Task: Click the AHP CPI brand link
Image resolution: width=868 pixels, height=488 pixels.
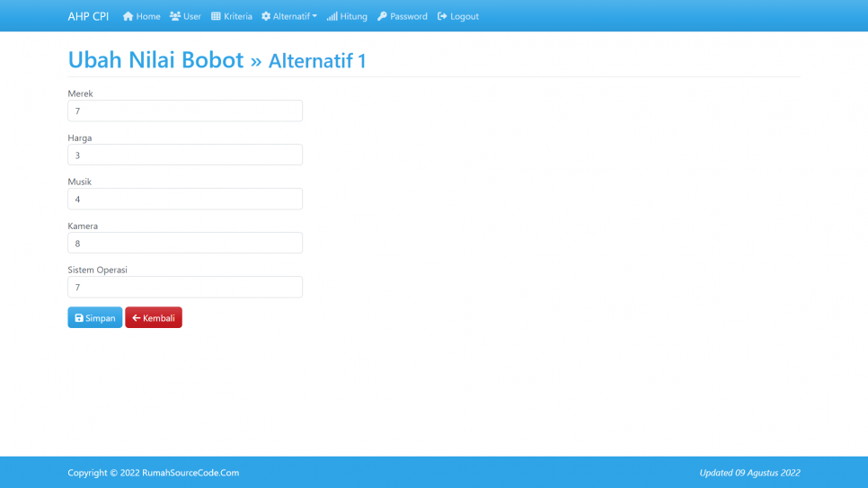Action: point(89,16)
